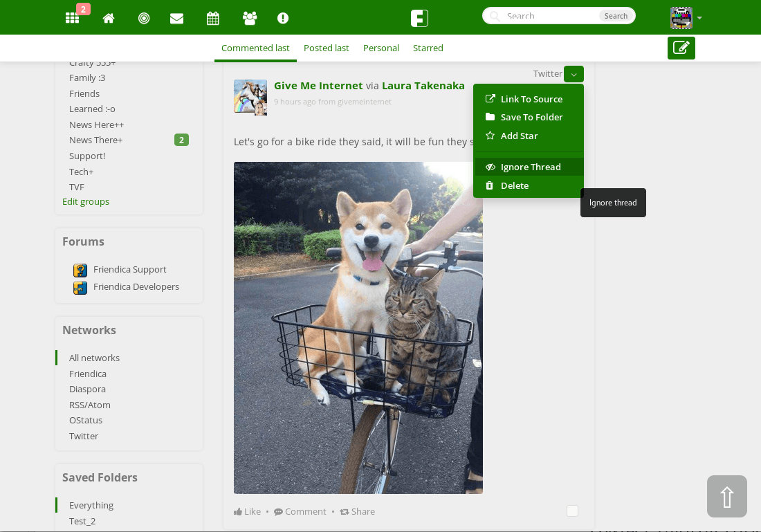Open private messages with the envelope icon
Image resolution: width=761 pixels, height=532 pixels.
click(176, 17)
